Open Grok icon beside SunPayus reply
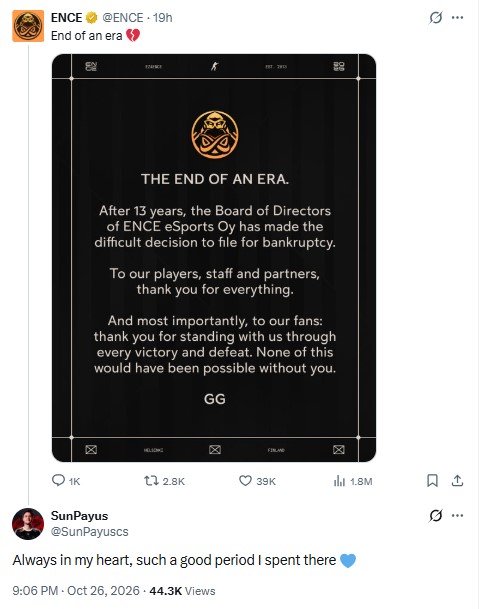This screenshot has width=481, height=609. (436, 516)
